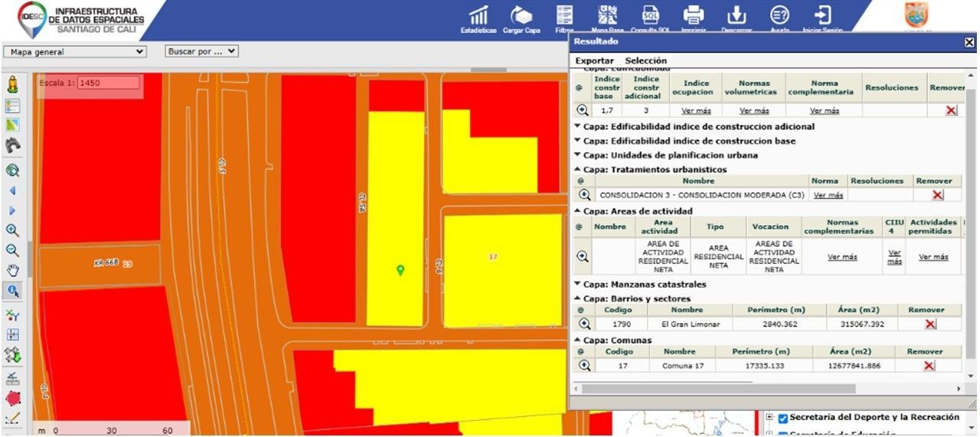
Task: Remove the Comuna 17 result row
Action: click(x=929, y=366)
